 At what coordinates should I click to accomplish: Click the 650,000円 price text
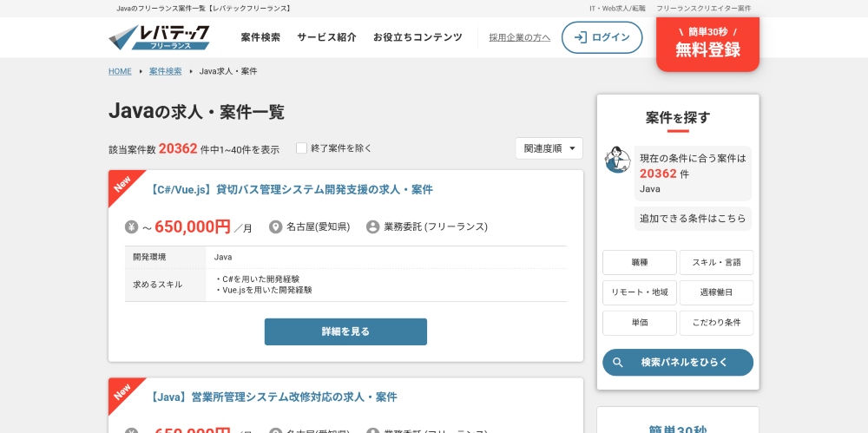click(x=193, y=226)
